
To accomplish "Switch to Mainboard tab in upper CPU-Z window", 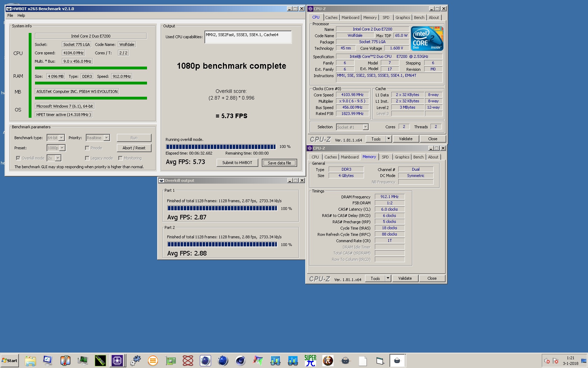I will tap(350, 18).
